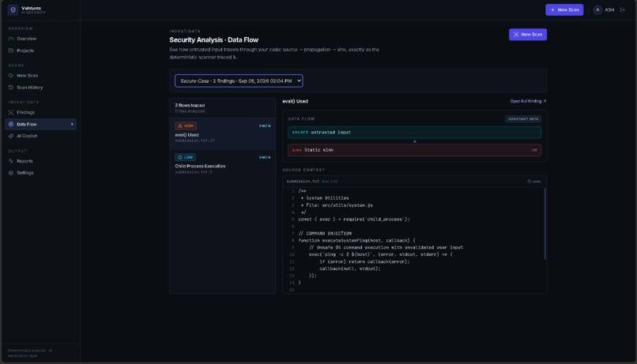The image size is (637, 364).
Task: Click the LOW severity badge
Action: (185, 157)
